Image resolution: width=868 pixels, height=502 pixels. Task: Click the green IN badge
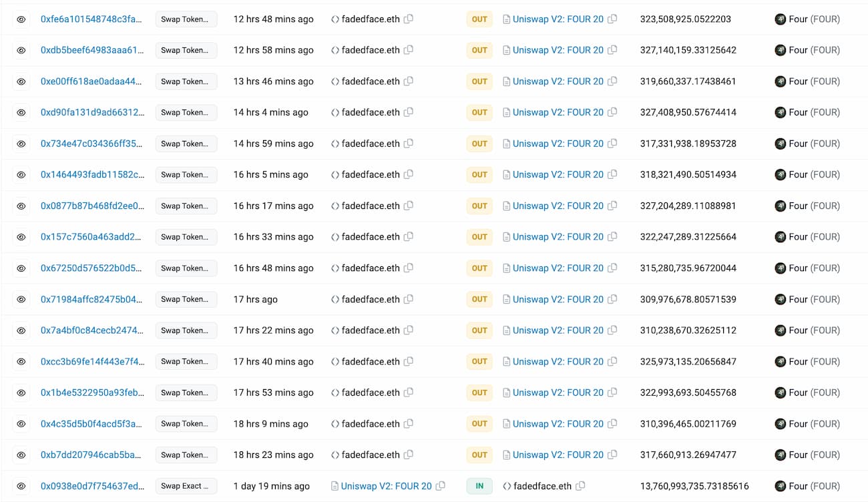click(479, 486)
